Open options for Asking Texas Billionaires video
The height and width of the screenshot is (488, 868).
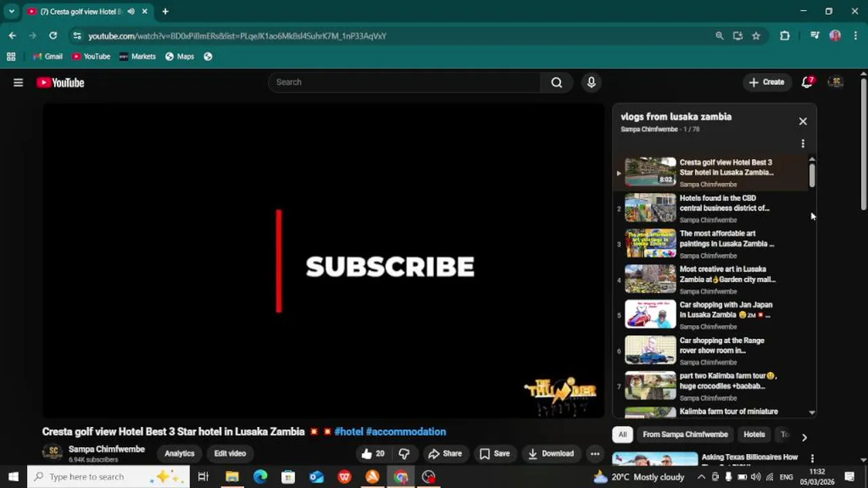[812, 459]
